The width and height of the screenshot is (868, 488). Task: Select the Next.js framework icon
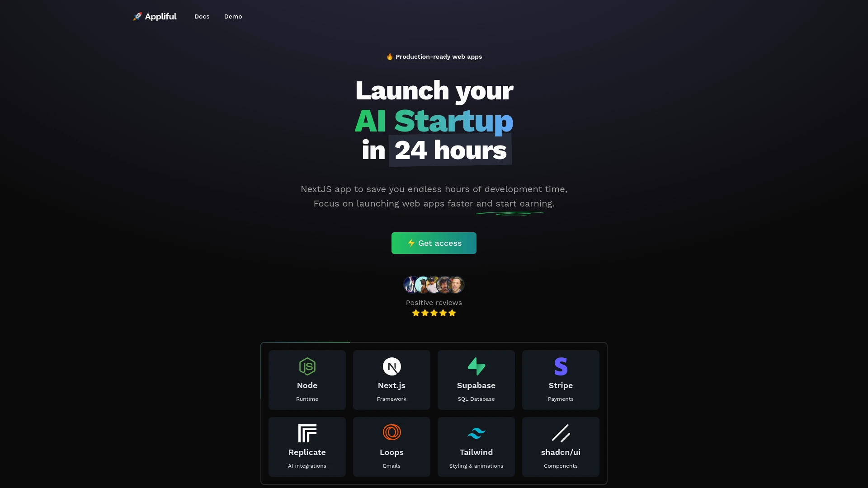click(392, 366)
